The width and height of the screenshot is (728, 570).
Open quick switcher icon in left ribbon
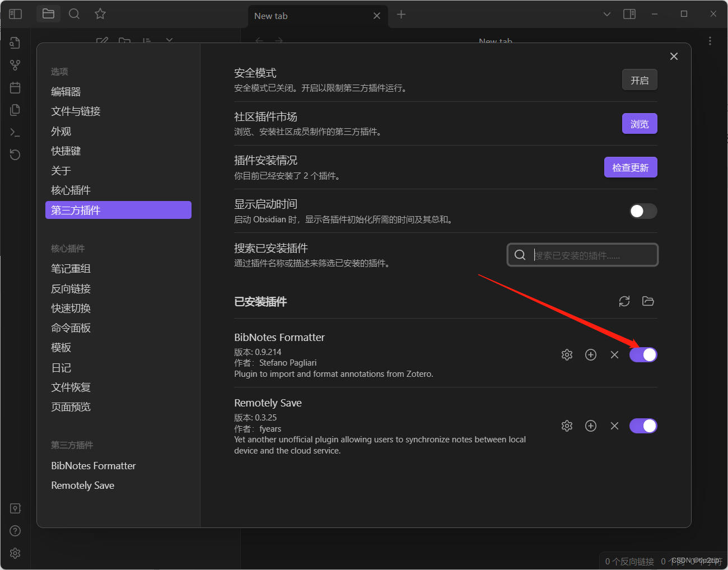coord(15,43)
